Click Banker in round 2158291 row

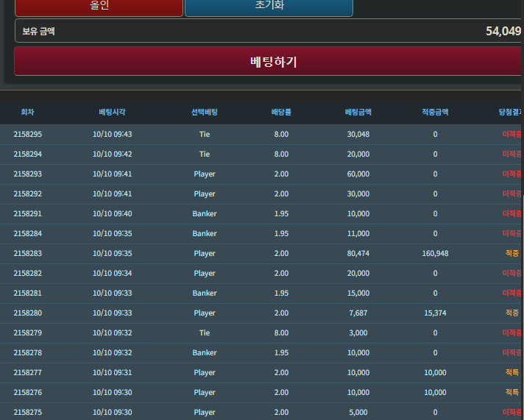coord(205,214)
